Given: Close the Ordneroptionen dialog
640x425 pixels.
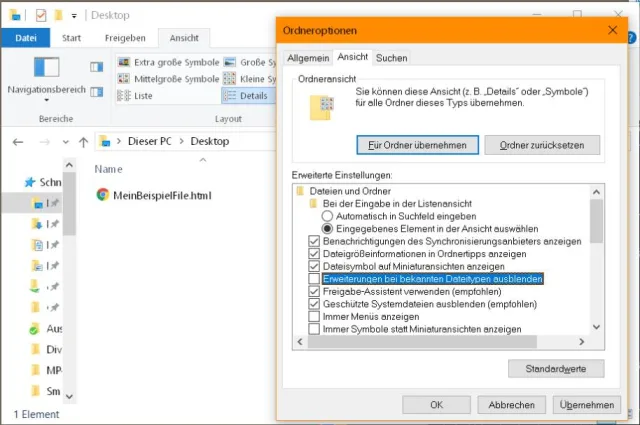Looking at the screenshot, I should [x=612, y=30].
